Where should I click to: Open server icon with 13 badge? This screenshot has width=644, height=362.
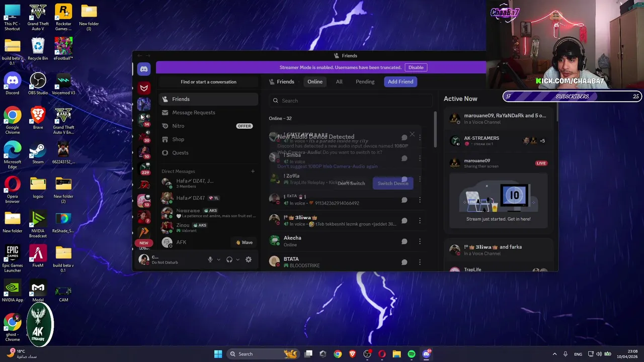(x=144, y=200)
